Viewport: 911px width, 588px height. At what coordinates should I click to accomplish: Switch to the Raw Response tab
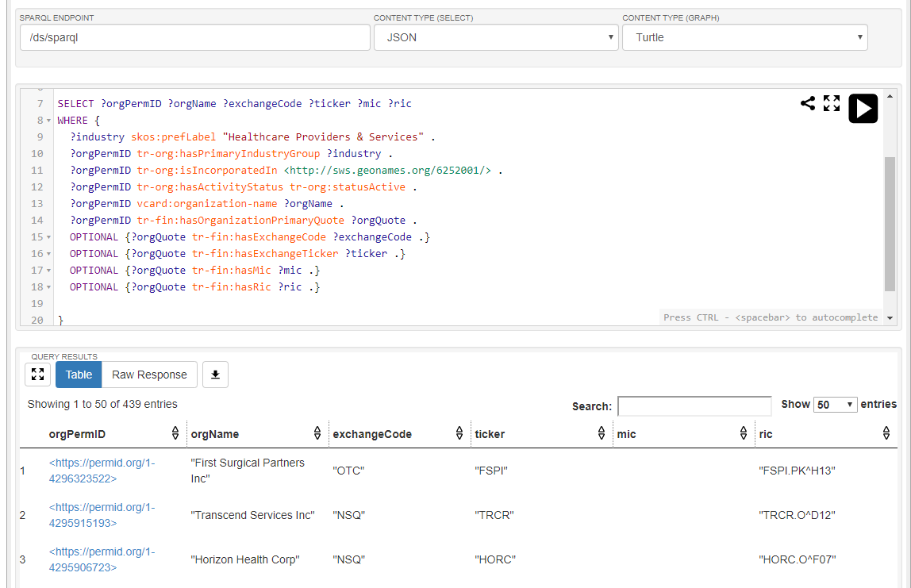click(149, 375)
